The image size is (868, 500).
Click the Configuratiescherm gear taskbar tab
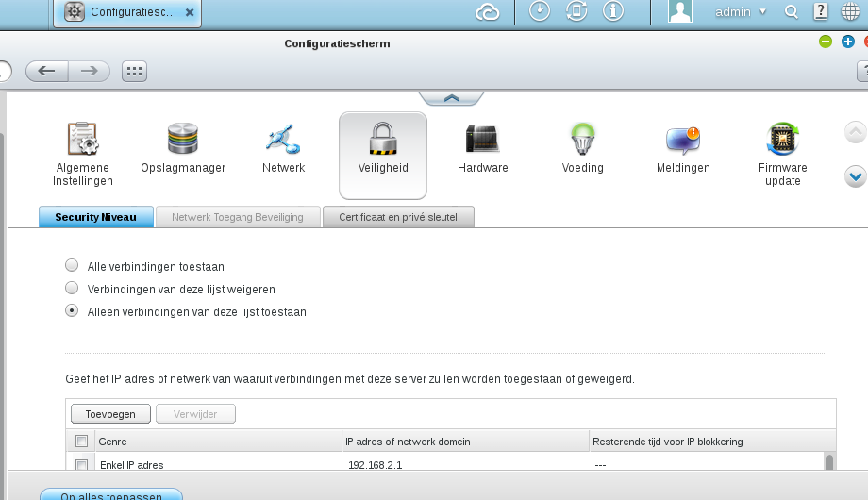point(127,12)
